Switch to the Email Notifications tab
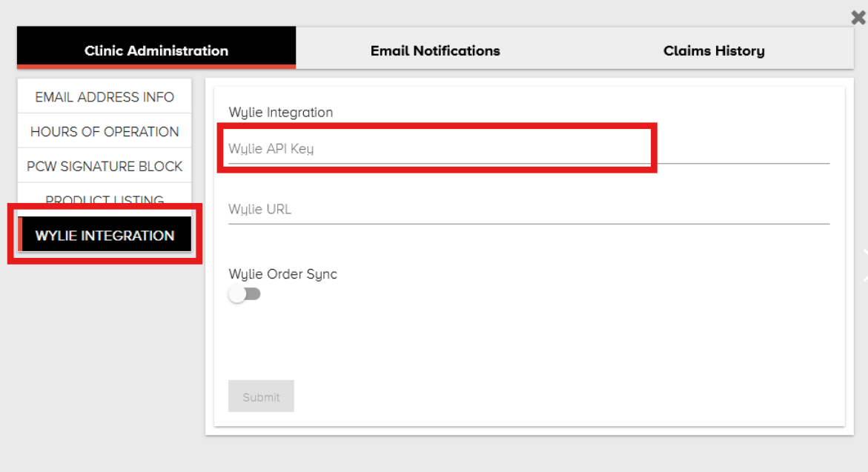This screenshot has width=868, height=472. 435,50
